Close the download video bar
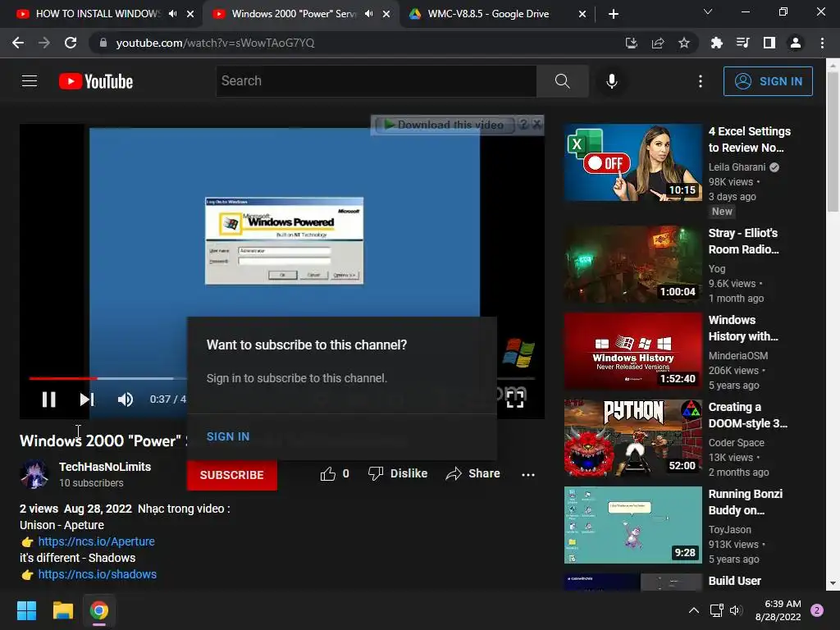This screenshot has height=630, width=840. [536, 125]
